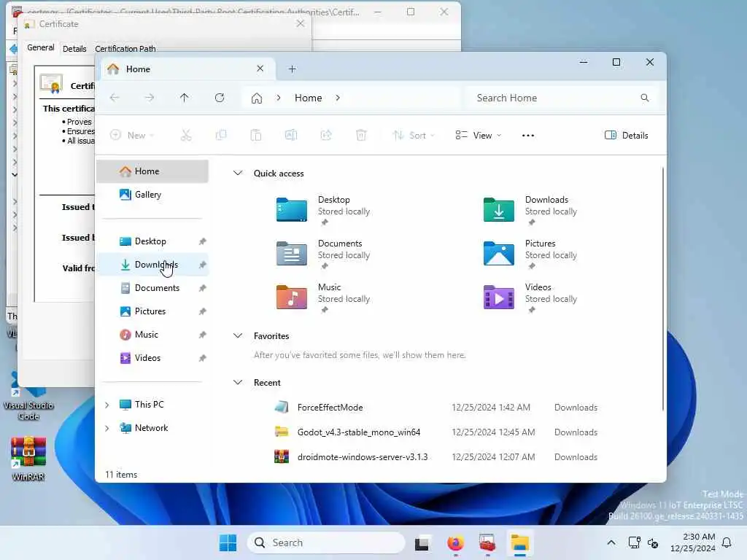
Task: Click the Rename toolbar icon
Action: (x=291, y=136)
